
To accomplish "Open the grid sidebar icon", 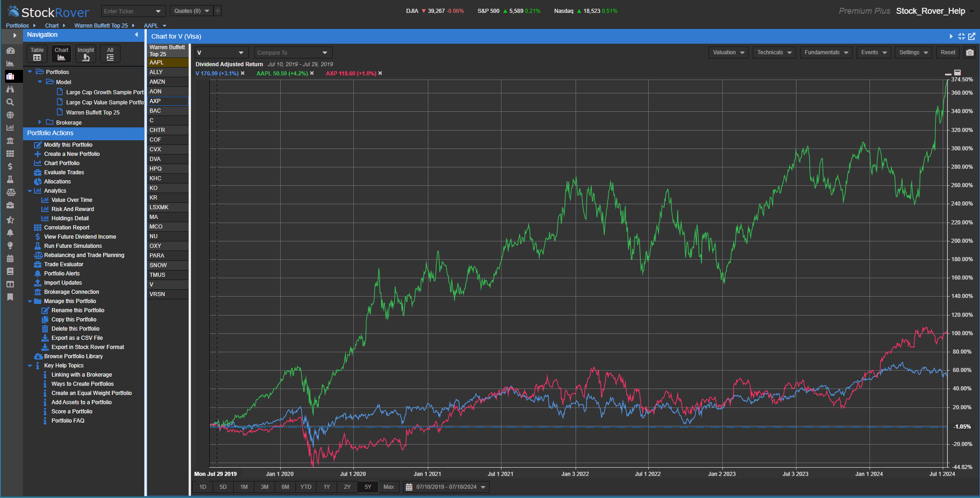I will tap(10, 154).
